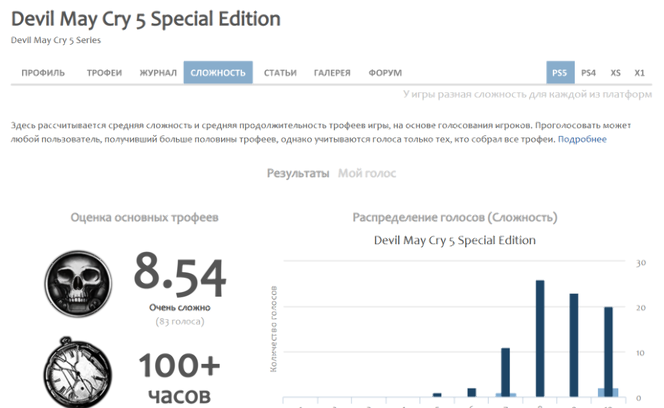Select the СЛОЖНОСТЬ tab
This screenshot has width=664, height=408.
218,72
